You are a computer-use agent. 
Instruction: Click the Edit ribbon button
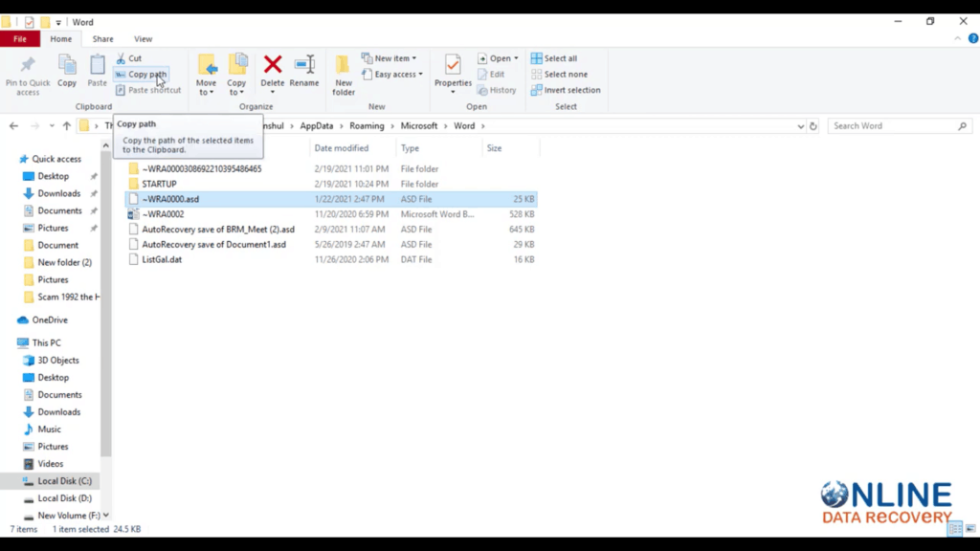tap(491, 75)
